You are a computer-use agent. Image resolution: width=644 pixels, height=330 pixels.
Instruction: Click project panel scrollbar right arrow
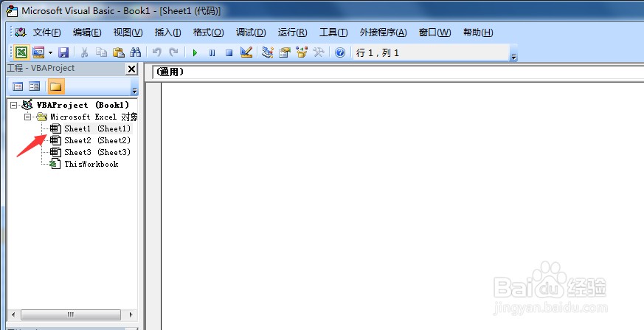click(131, 314)
